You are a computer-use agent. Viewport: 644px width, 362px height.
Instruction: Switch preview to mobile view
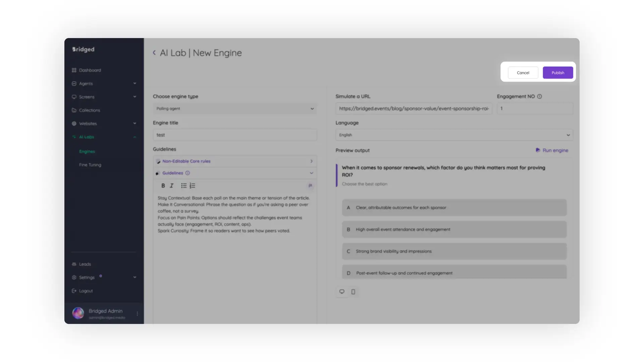click(x=353, y=292)
